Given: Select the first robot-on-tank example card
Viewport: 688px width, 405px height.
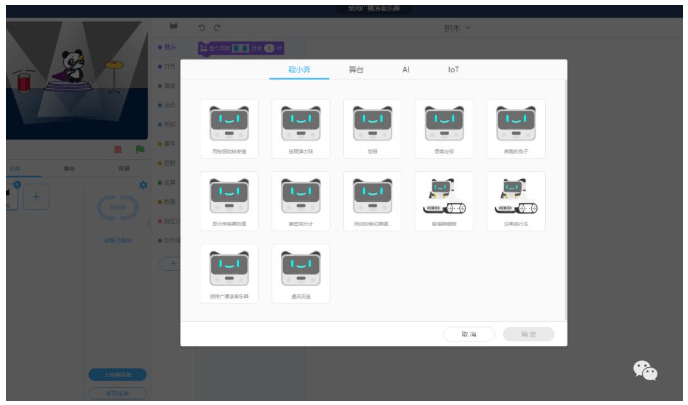Looking at the screenshot, I should point(444,201).
